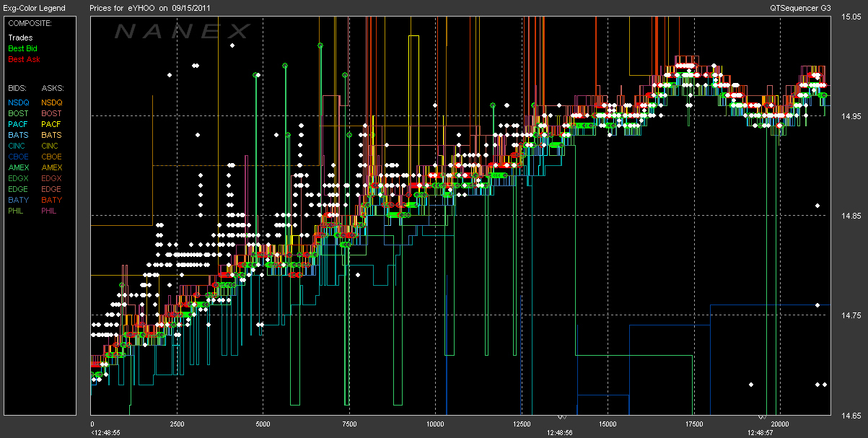Click the 15.05 price axis label
This screenshot has height=438, width=868.
tap(852, 17)
